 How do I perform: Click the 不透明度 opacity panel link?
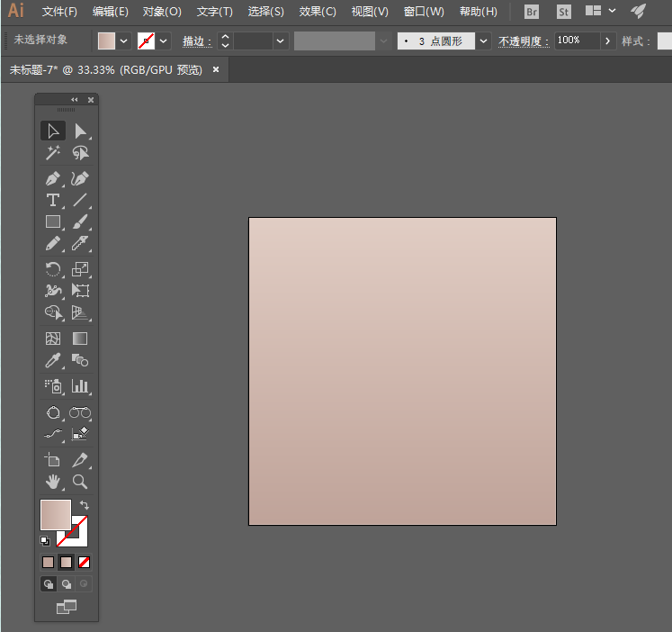524,41
